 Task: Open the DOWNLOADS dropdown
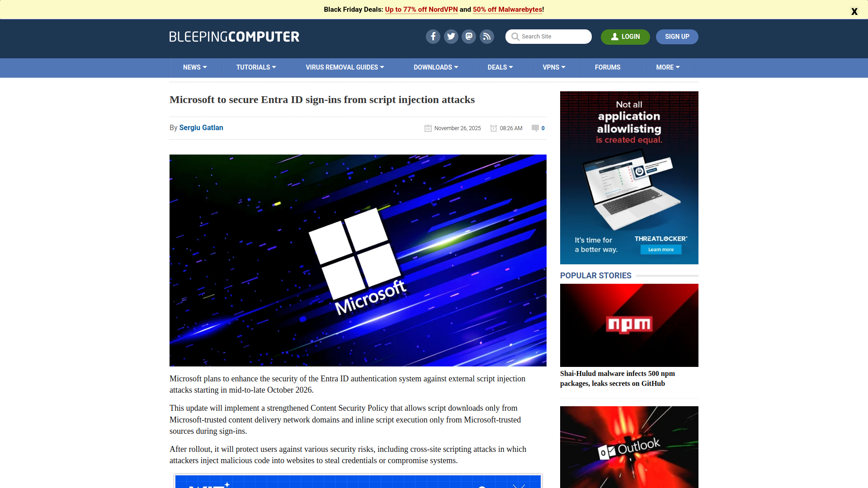(435, 67)
